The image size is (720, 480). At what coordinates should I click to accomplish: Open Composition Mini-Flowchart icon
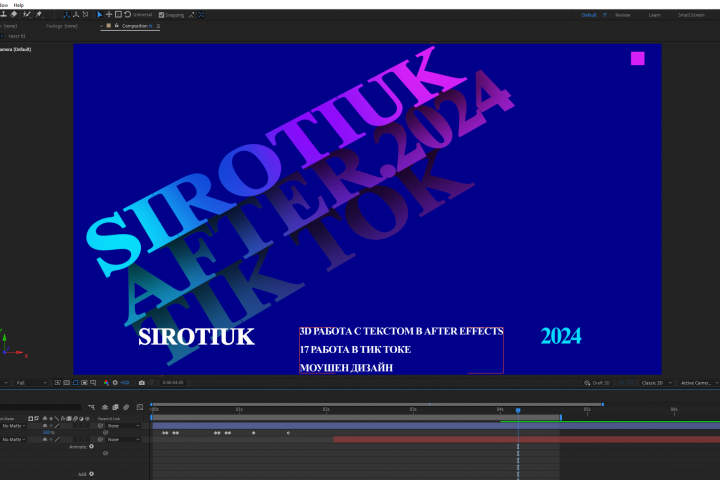[91, 407]
